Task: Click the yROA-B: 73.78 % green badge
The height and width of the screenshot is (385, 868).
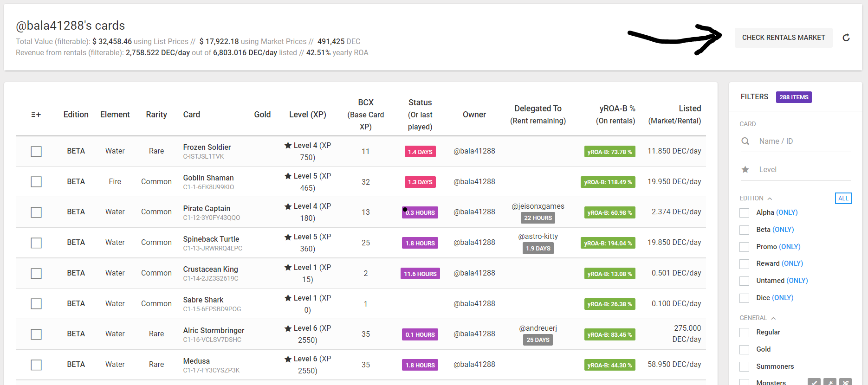Action: coord(609,152)
